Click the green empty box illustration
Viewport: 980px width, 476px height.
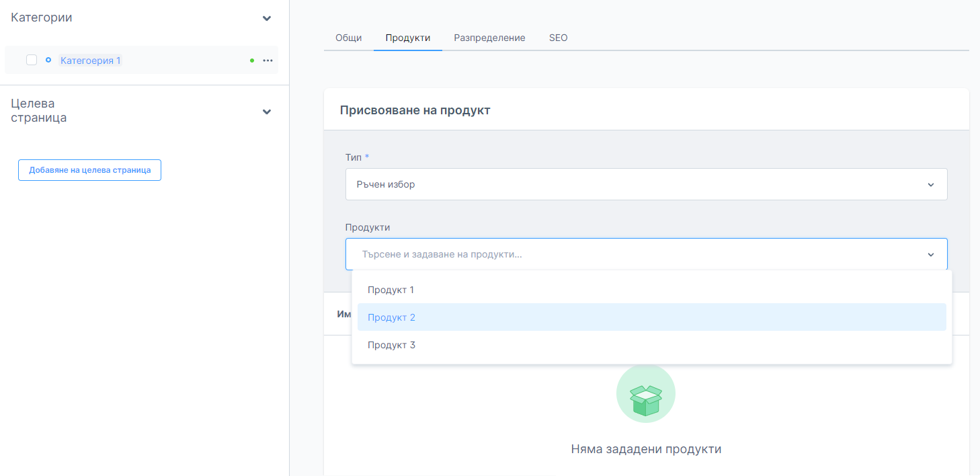(645, 397)
